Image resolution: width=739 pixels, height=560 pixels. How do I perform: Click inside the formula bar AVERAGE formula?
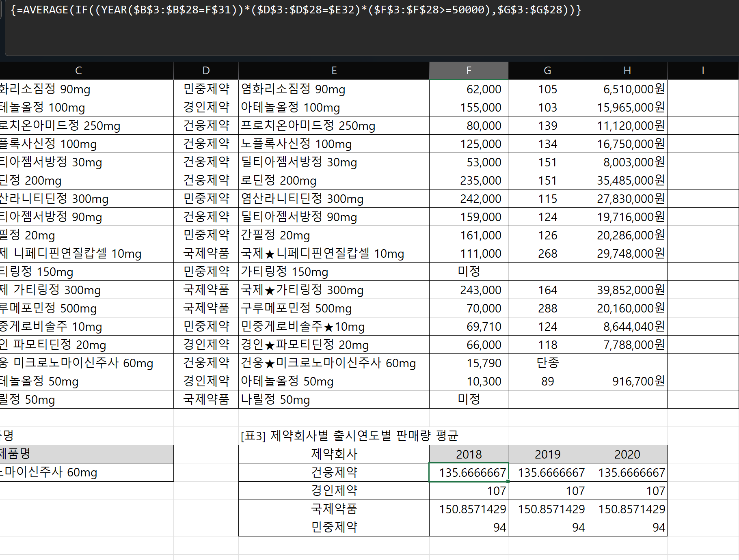pos(296,10)
